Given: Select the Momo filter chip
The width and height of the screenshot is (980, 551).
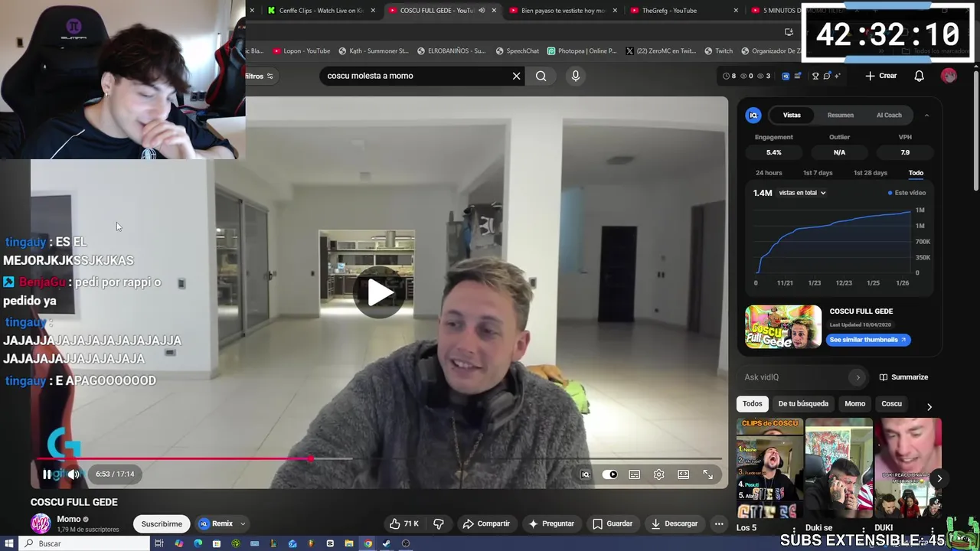Looking at the screenshot, I should pos(854,403).
